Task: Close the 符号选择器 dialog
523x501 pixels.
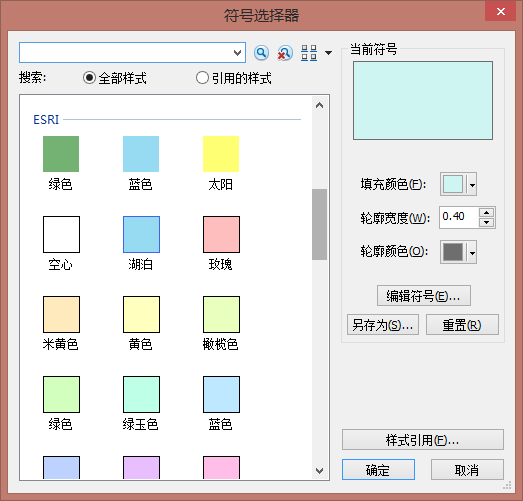Action: coord(501,11)
